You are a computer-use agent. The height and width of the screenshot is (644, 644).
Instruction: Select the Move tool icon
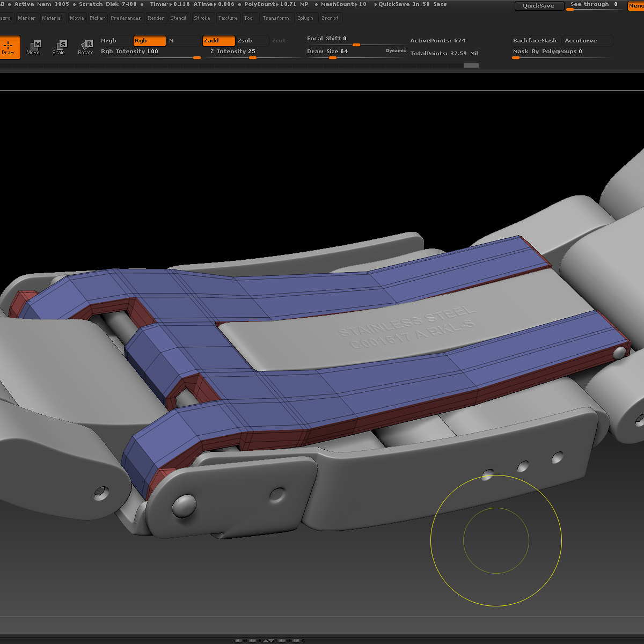point(33,47)
